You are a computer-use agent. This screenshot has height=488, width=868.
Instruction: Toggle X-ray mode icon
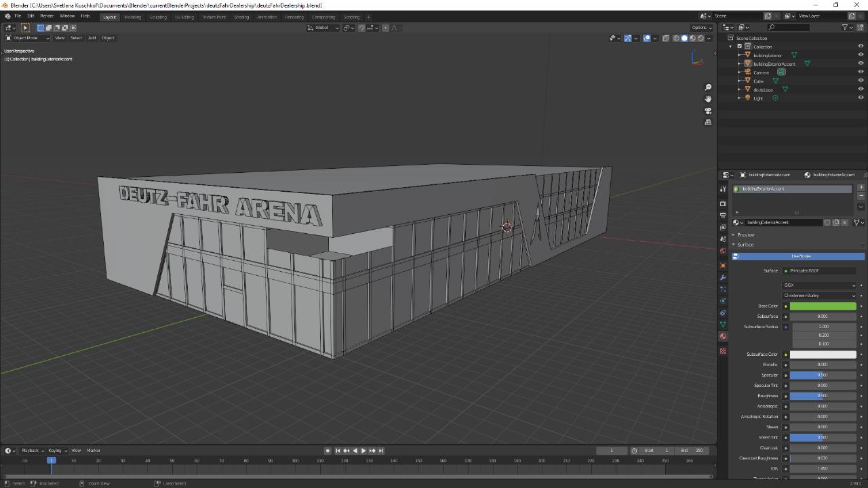[x=666, y=38]
